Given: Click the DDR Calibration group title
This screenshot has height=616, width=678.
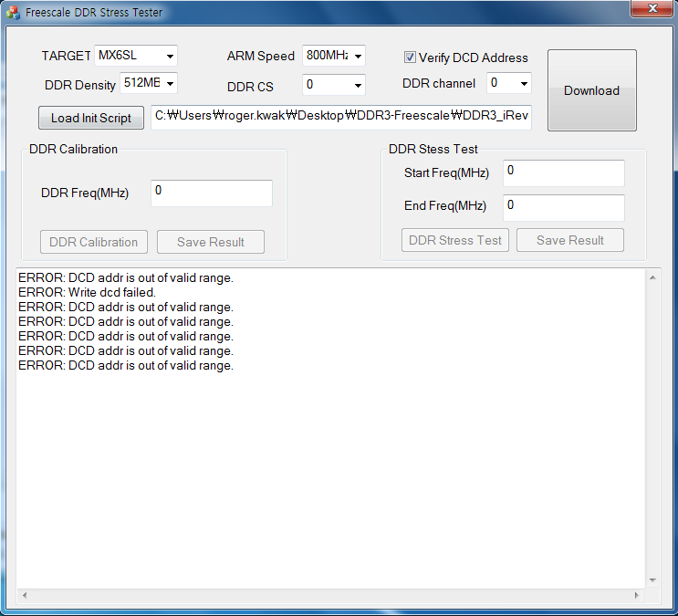Looking at the screenshot, I should (x=73, y=149).
